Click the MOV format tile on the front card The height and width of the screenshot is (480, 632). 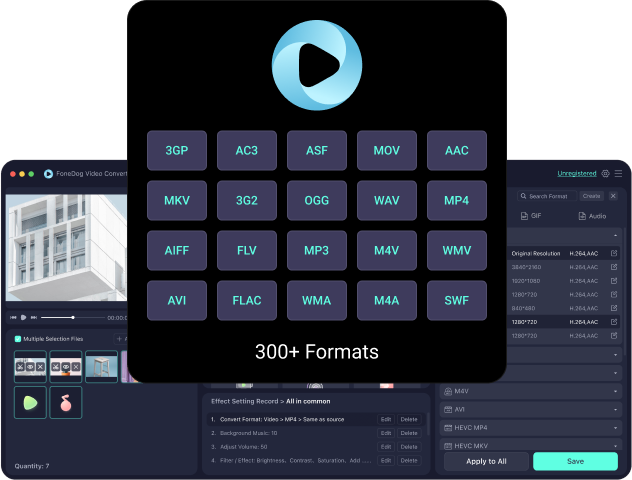coord(387,150)
